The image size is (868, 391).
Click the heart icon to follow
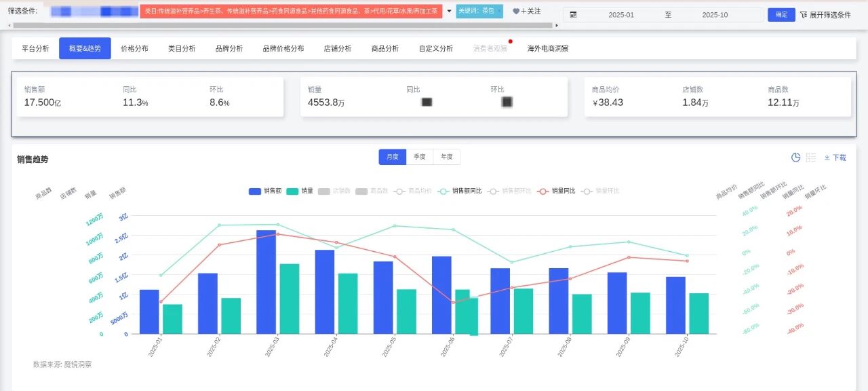(x=516, y=12)
